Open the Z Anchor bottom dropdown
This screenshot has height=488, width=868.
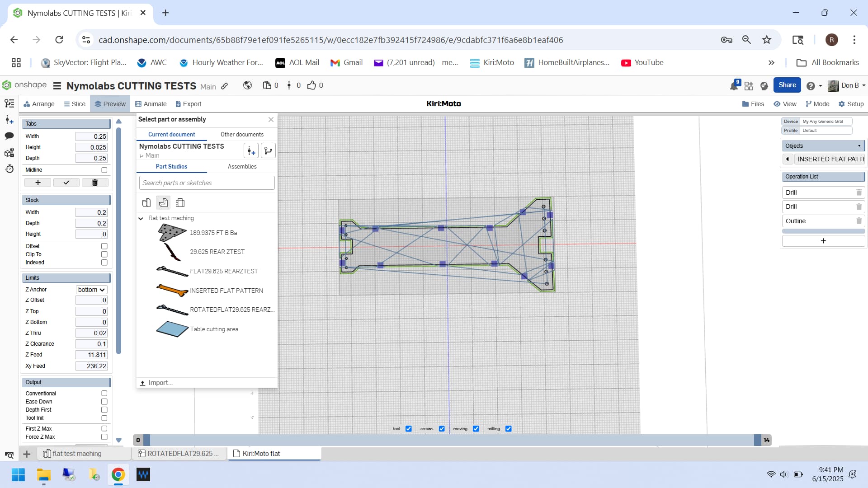(x=91, y=290)
